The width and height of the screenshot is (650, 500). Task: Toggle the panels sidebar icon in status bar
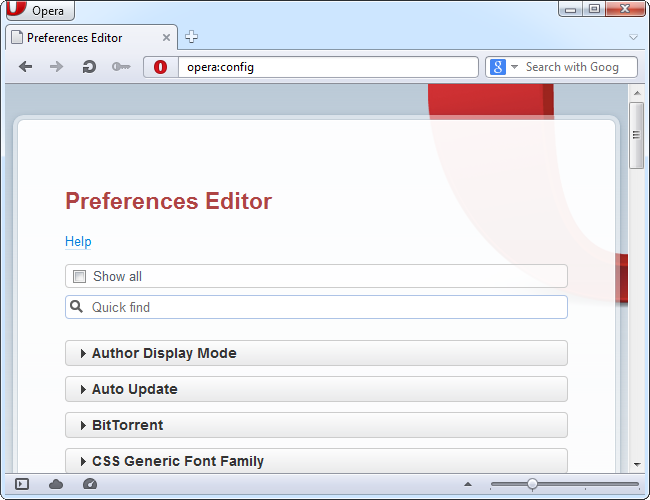tap(22, 484)
